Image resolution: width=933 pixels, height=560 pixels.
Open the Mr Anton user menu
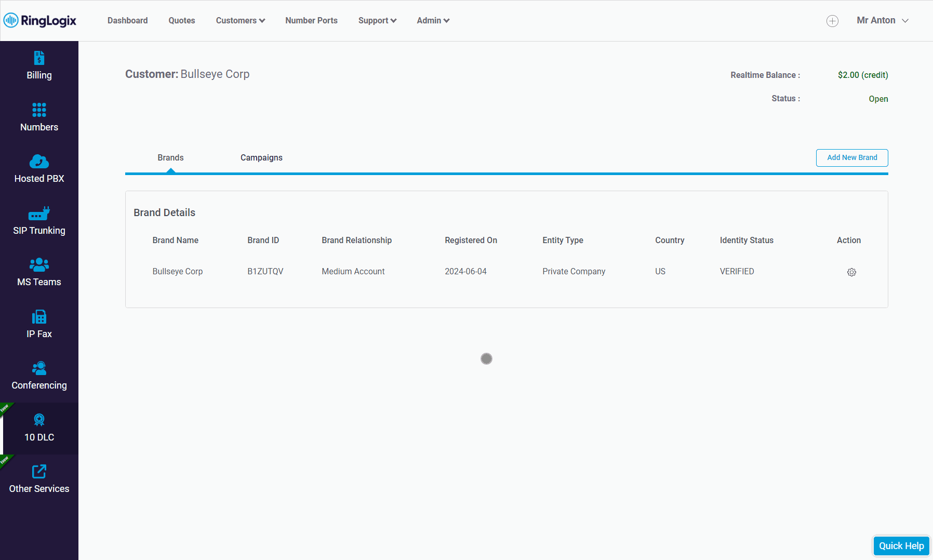click(883, 20)
